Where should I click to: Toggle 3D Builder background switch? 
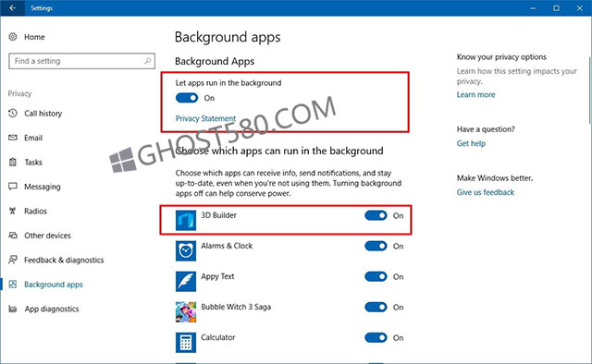[x=376, y=215]
